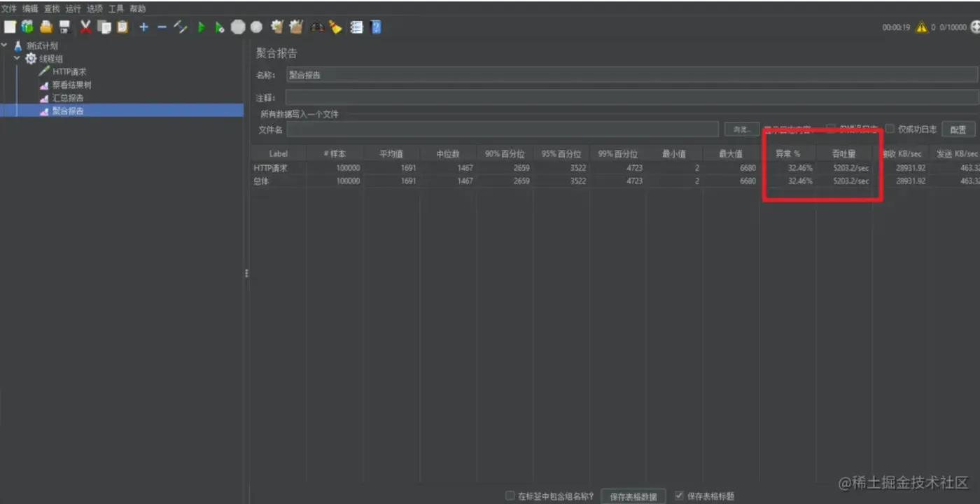The image size is (980, 504).
Task: Select the 察看结果树 listener
Action: coord(71,85)
